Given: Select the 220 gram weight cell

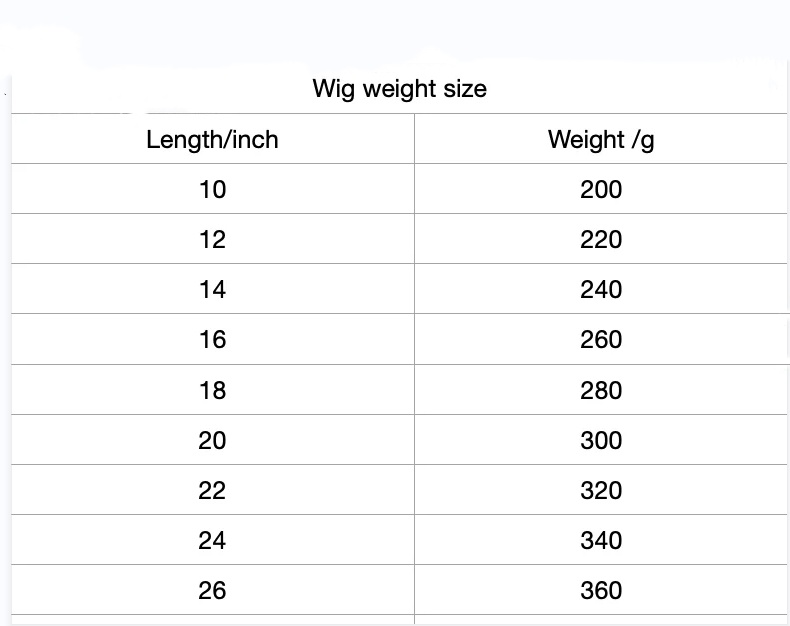Looking at the screenshot, I should [601, 240].
